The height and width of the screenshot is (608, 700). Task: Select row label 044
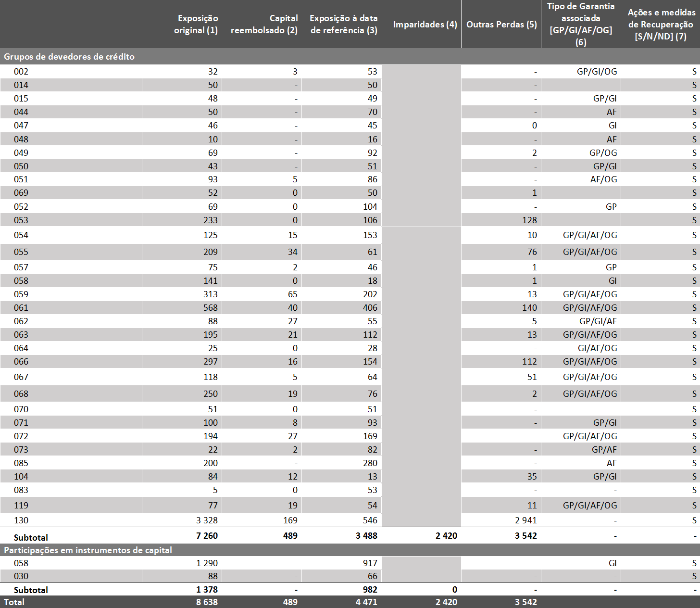pyautogui.click(x=21, y=112)
